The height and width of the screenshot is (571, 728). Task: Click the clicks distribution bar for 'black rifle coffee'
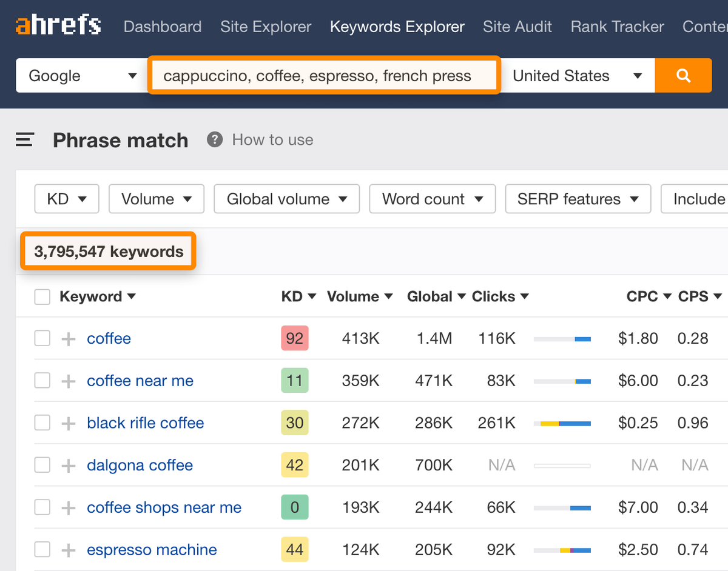tap(562, 424)
